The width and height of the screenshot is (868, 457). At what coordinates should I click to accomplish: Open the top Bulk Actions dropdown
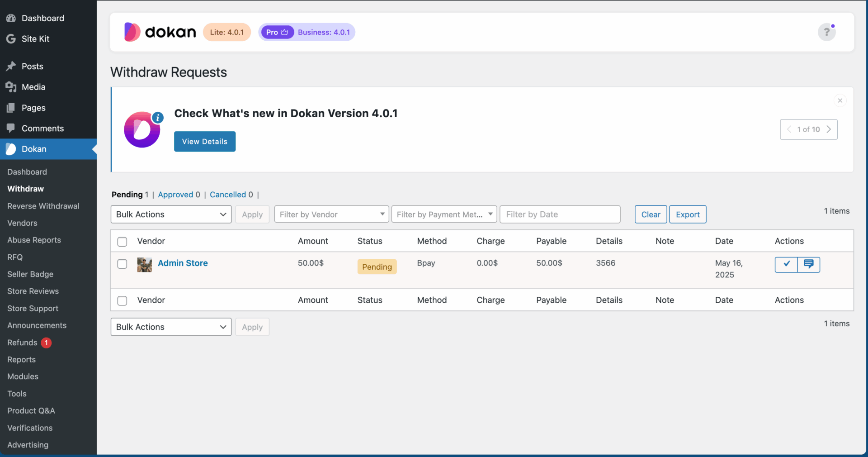[x=171, y=214]
